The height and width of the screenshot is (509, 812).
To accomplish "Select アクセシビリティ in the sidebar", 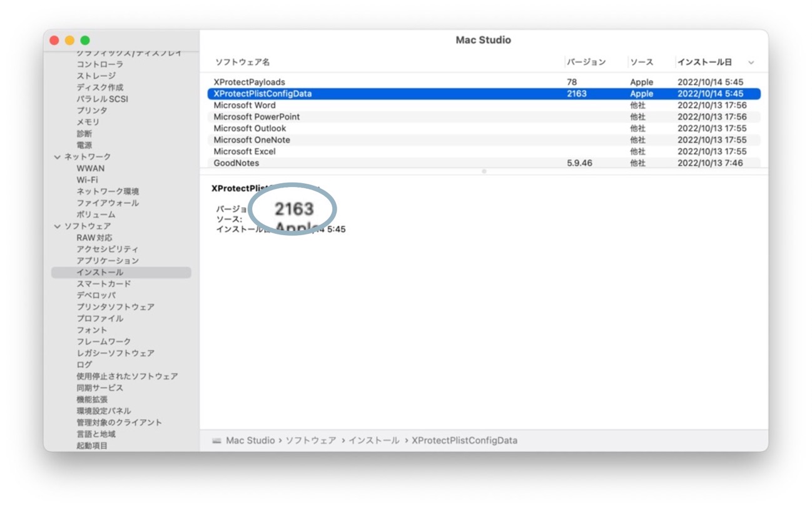I will 108,249.
